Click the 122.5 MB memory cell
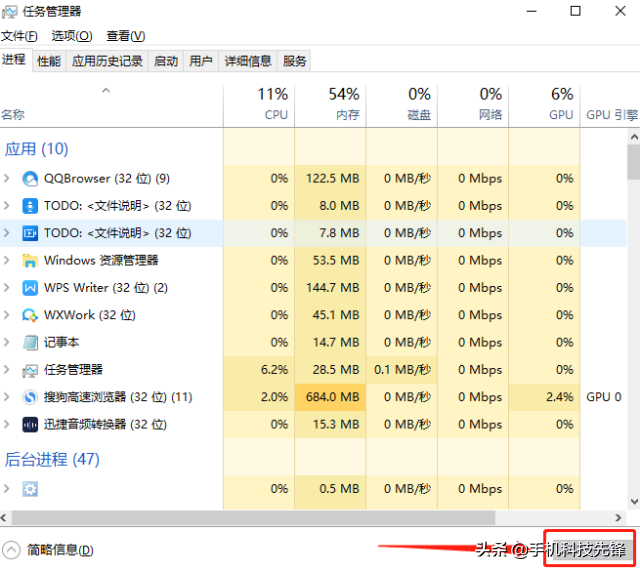 coord(330,178)
